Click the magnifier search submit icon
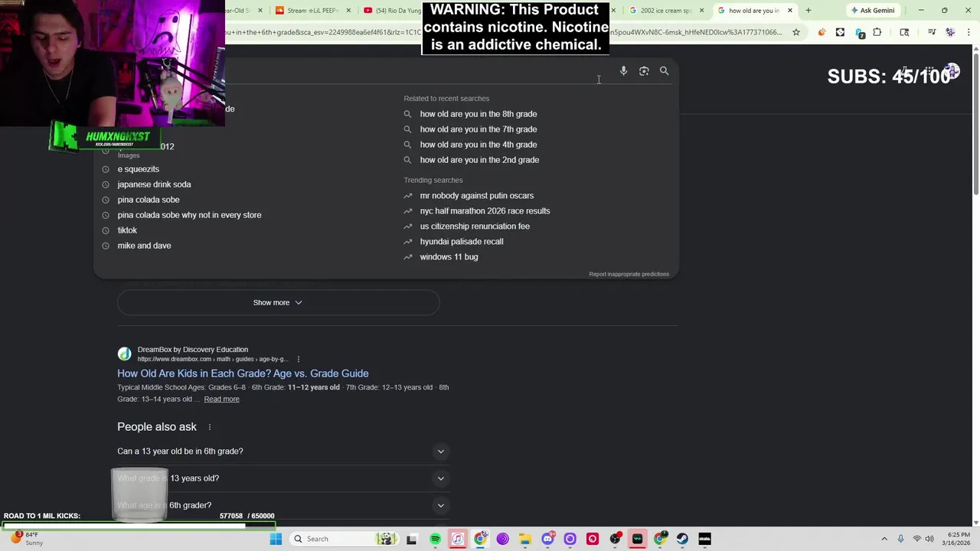This screenshot has height=551, width=980. [664, 71]
